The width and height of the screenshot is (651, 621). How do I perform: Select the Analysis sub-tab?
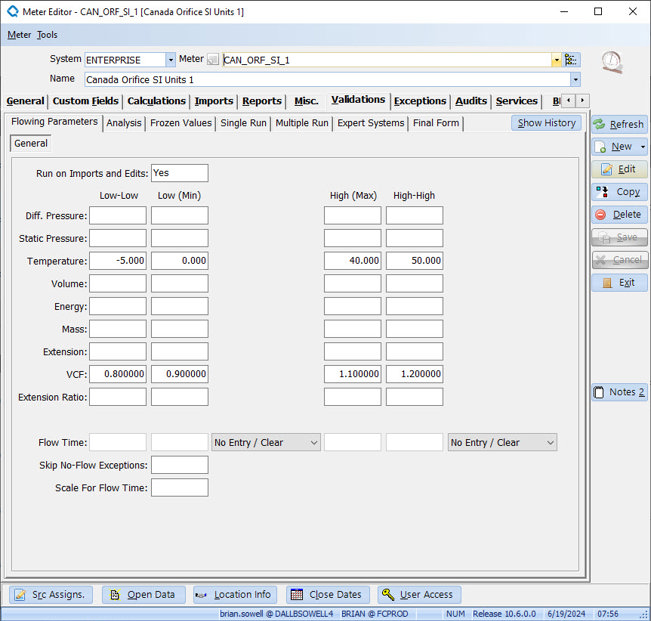pos(124,123)
